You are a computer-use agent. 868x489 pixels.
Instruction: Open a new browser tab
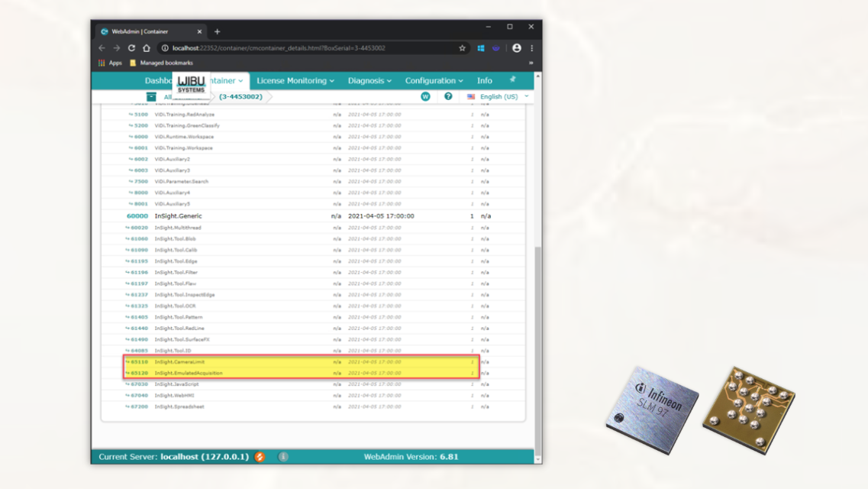pyautogui.click(x=217, y=31)
